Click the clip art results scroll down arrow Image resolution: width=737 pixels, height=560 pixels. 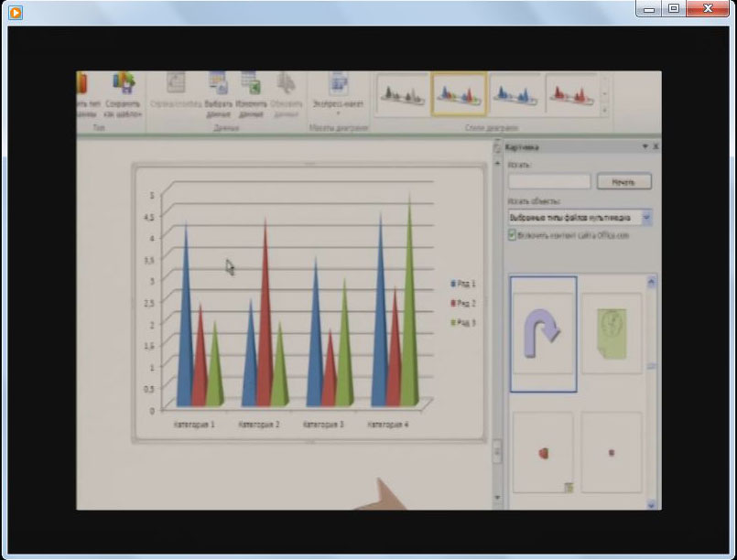(x=652, y=504)
